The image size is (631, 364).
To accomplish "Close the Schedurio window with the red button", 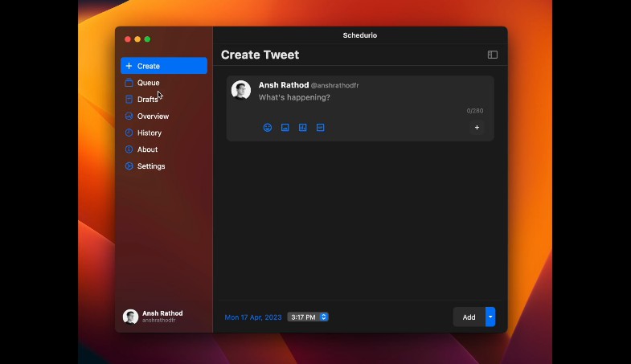I will click(x=128, y=39).
